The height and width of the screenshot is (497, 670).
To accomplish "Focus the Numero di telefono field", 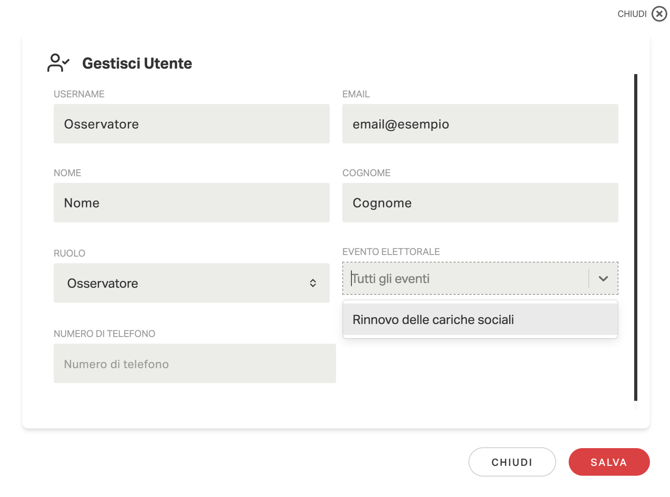I will 194,364.
